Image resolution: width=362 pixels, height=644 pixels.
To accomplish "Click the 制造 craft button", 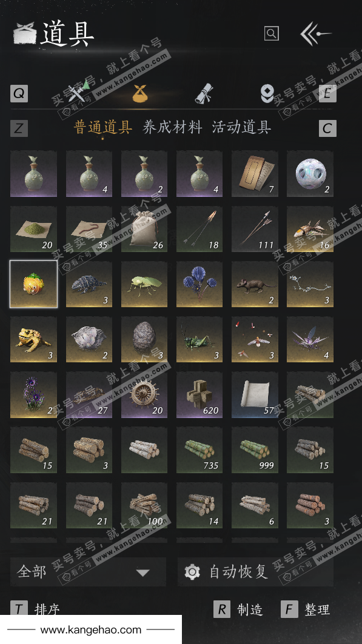I will click(x=238, y=609).
